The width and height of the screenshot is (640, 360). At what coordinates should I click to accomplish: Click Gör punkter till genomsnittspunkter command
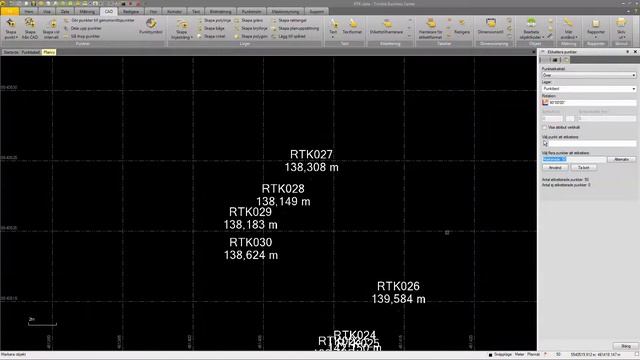point(99,20)
